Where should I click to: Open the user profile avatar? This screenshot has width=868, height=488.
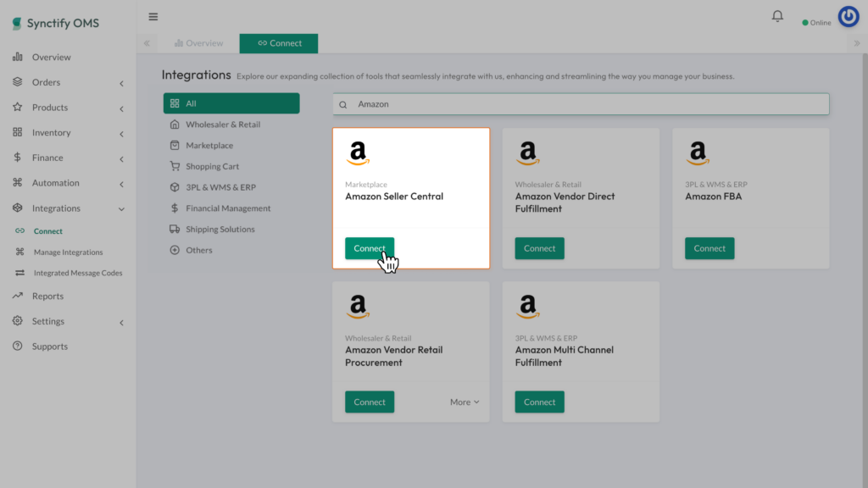(848, 17)
